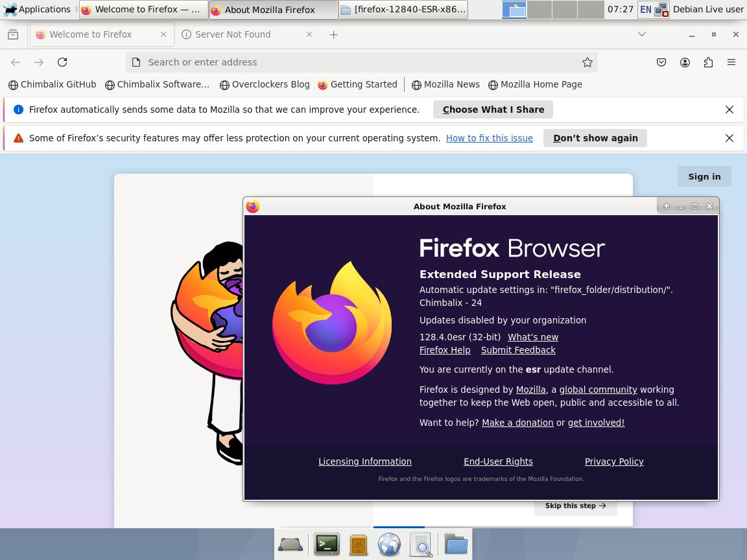Open get involved! link
This screenshot has height=560, width=747.
coord(596,423)
